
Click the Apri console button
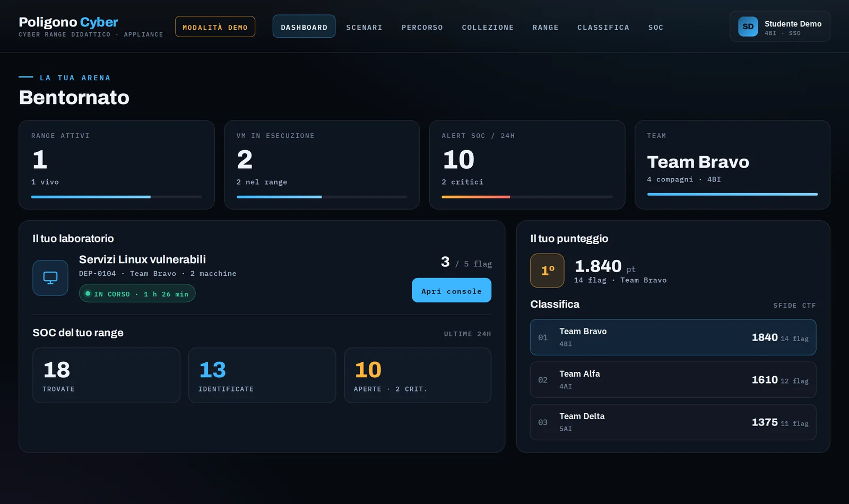click(x=452, y=290)
